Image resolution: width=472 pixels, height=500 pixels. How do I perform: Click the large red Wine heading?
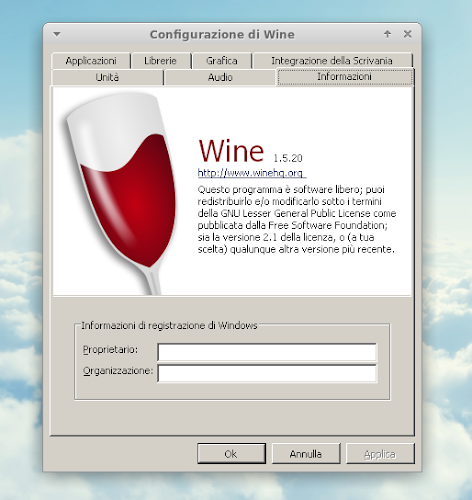click(231, 151)
